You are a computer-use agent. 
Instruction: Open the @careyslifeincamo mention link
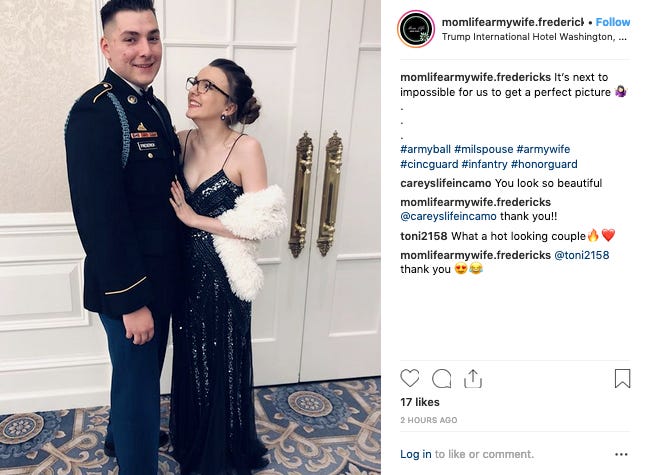coord(448,216)
